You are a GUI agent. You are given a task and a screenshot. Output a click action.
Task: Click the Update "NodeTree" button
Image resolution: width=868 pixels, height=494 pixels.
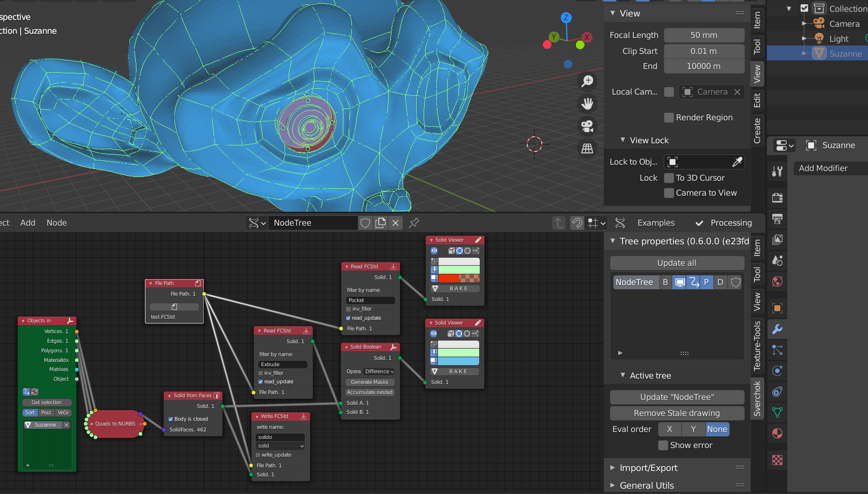(677, 397)
